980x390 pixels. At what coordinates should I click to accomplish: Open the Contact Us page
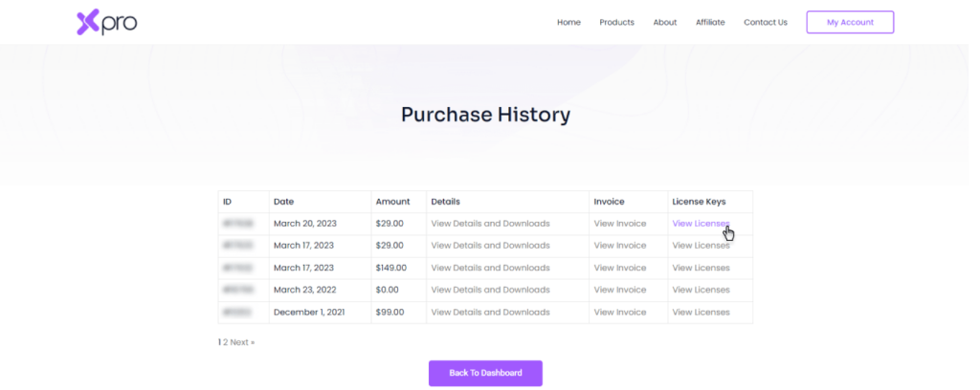[766, 23]
